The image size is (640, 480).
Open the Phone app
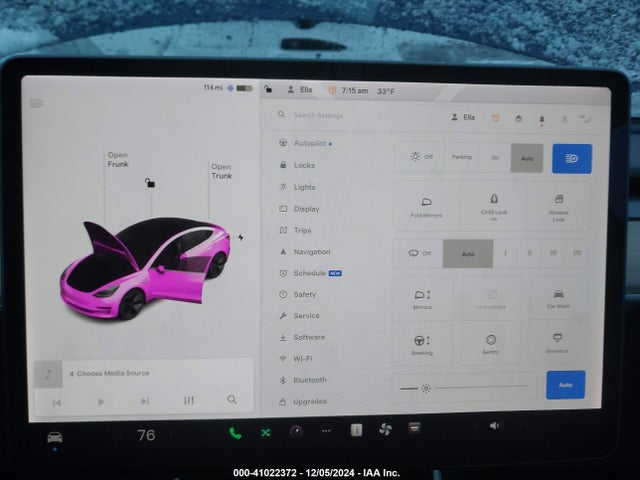point(235,433)
